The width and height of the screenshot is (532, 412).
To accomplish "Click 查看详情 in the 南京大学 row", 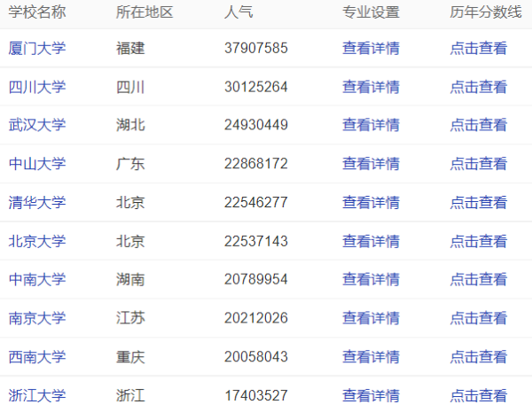I will (371, 318).
